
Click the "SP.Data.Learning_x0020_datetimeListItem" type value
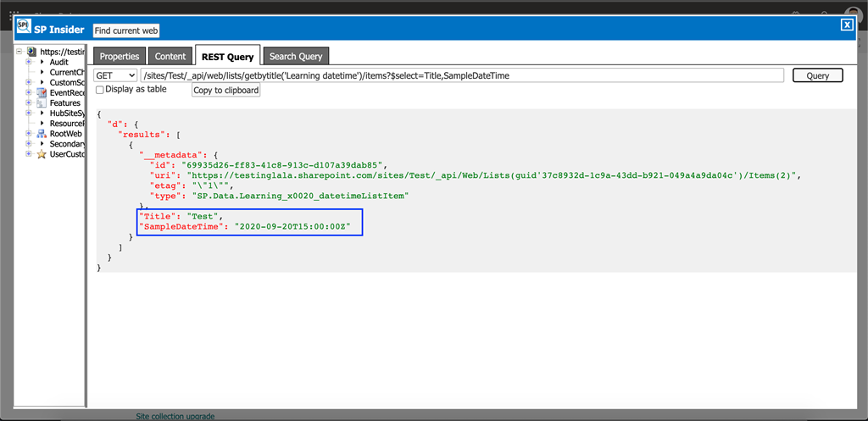click(x=299, y=196)
